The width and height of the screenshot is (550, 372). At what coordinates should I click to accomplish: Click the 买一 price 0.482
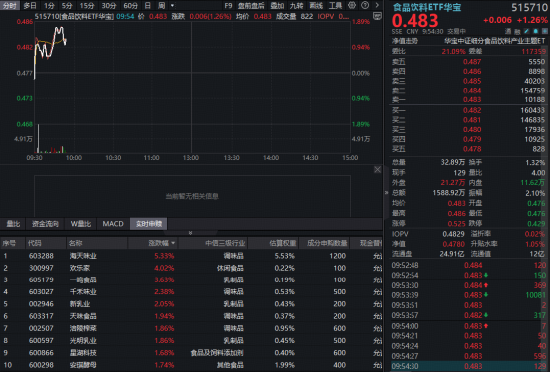[x=472, y=110]
